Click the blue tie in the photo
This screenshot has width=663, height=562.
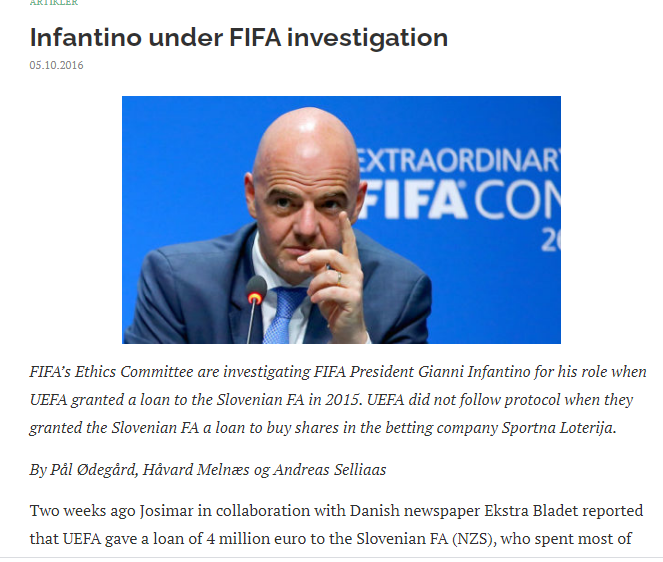coord(285,312)
